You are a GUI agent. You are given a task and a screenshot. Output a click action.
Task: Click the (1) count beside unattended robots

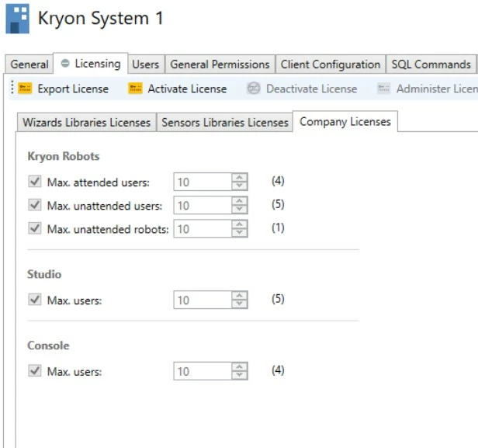pyautogui.click(x=278, y=227)
